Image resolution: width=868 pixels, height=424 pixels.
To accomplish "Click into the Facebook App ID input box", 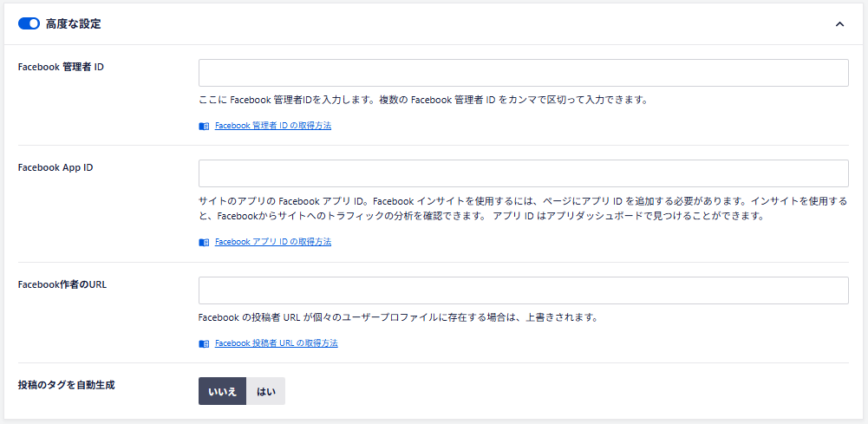I will [523, 173].
